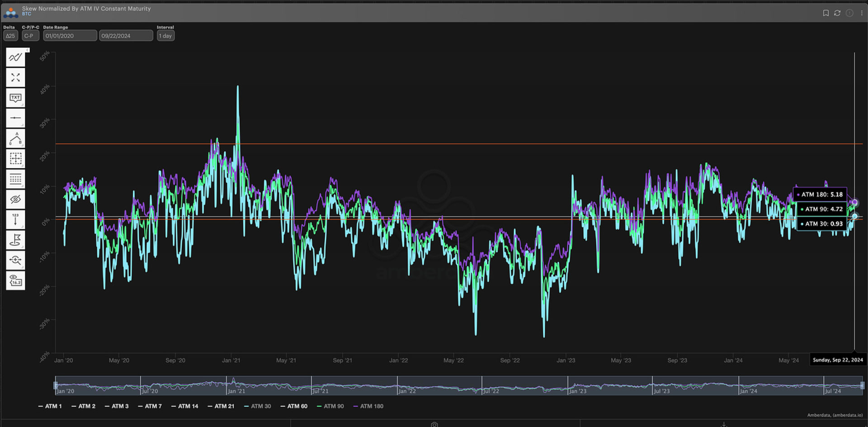Click the Amberdata logo icon

[x=10, y=12]
